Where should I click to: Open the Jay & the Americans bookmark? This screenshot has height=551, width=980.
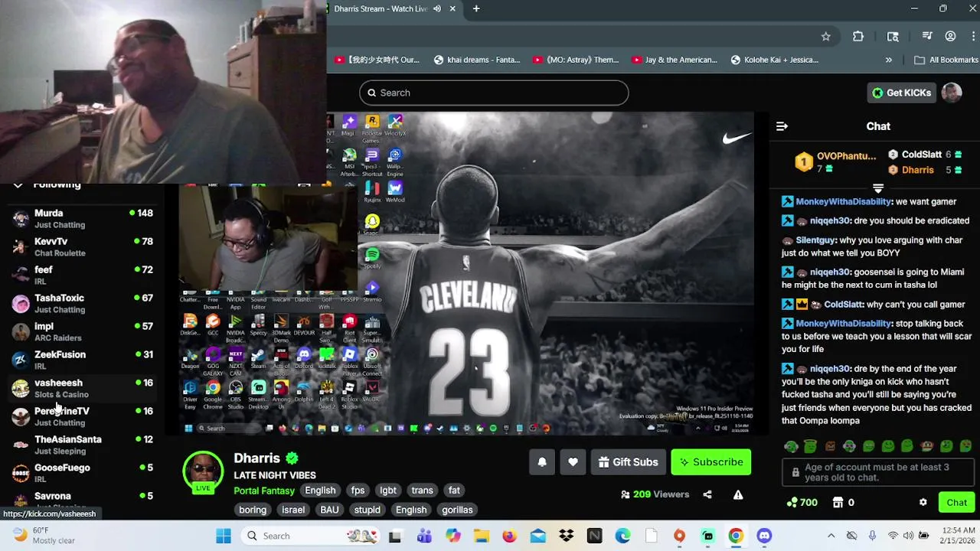[675, 60]
